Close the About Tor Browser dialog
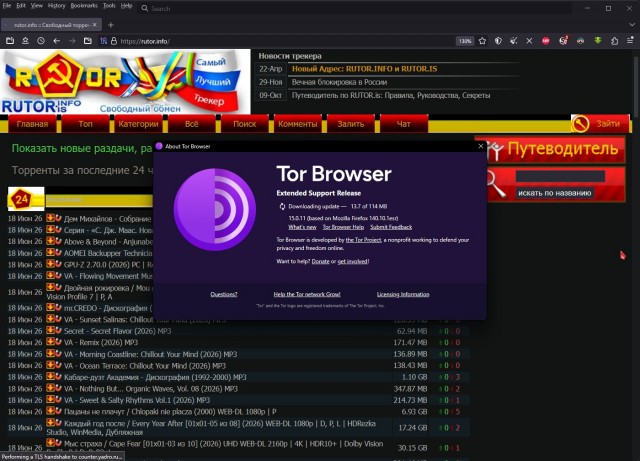Image resolution: width=640 pixels, height=461 pixels. [481, 146]
